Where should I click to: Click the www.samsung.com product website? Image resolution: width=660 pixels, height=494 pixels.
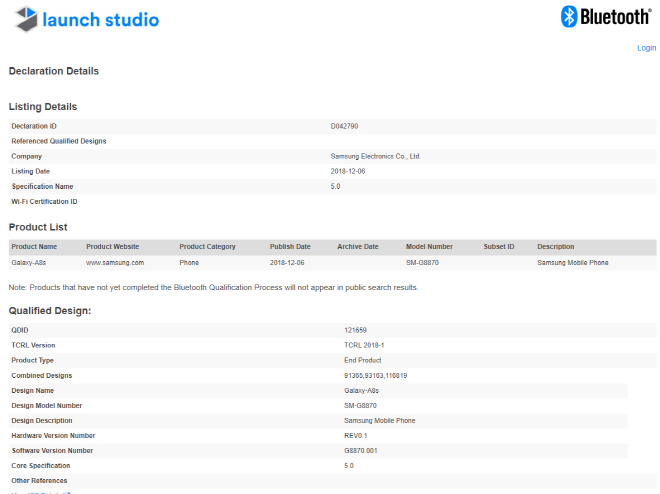click(115, 263)
